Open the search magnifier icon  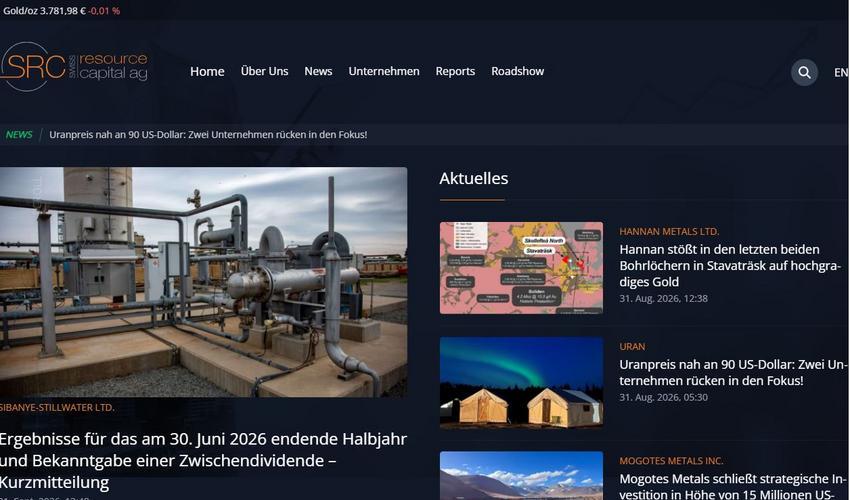804,72
